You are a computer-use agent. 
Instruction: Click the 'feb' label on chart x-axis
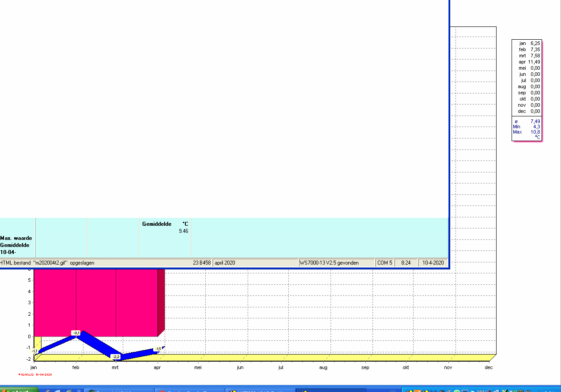76,367
